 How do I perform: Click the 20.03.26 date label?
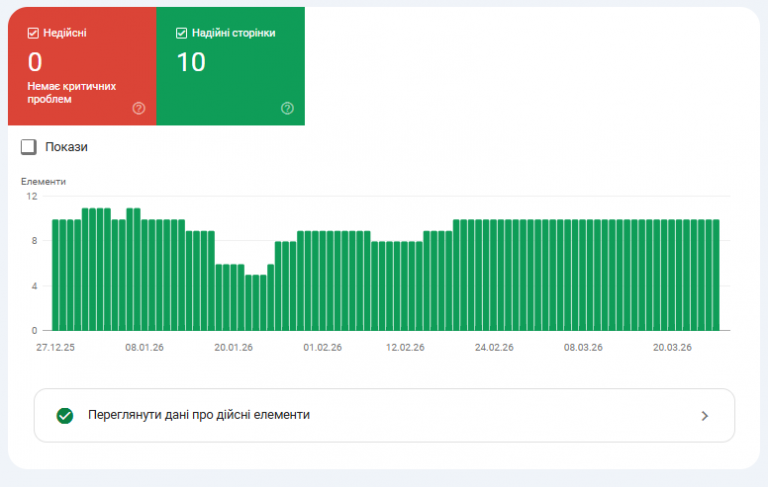click(672, 347)
